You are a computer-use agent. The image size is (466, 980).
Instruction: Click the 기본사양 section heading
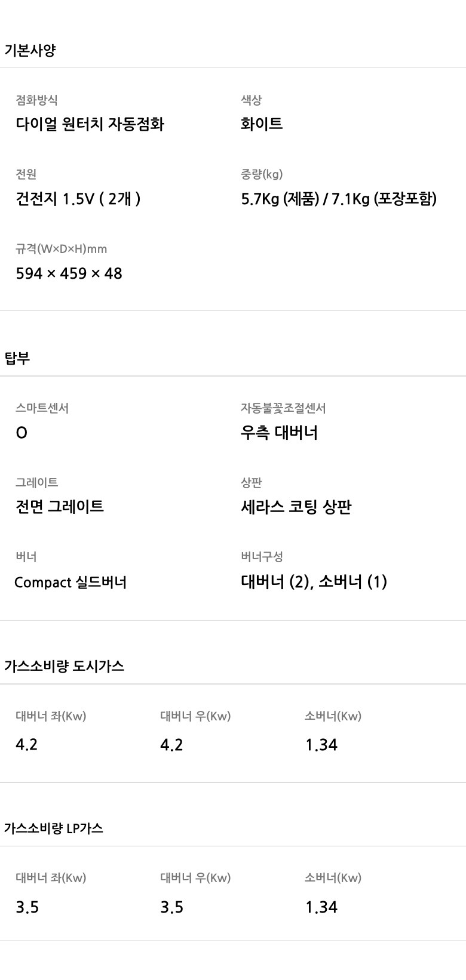click(x=30, y=50)
